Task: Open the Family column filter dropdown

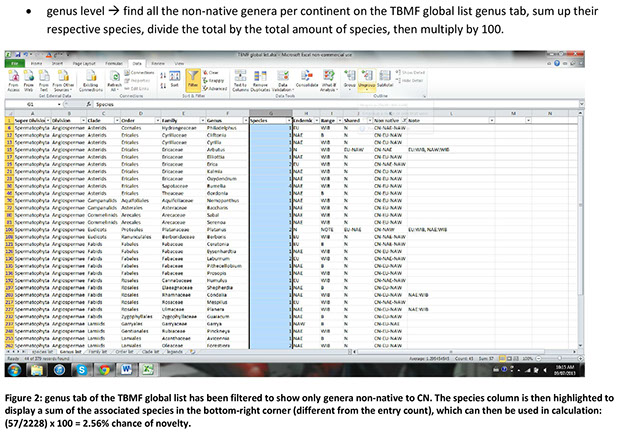Action: tap(203, 120)
